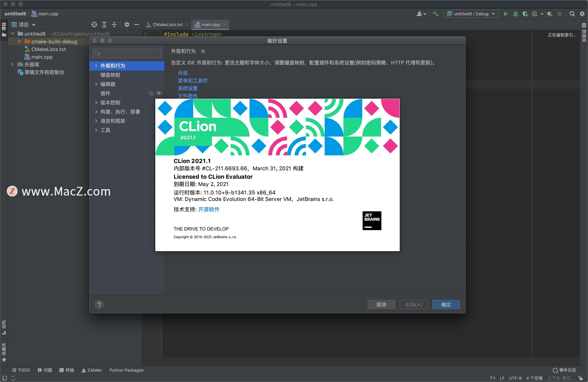Close the main.cpp editor tab
The width and height of the screenshot is (588, 382).
(225, 25)
